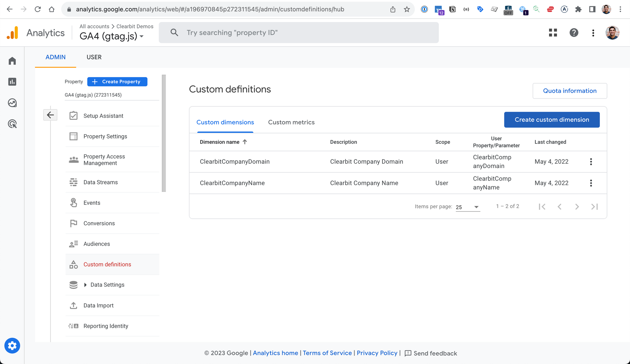Click Clearbit Company Domain description cell
The width and height of the screenshot is (630, 364).
tap(367, 162)
